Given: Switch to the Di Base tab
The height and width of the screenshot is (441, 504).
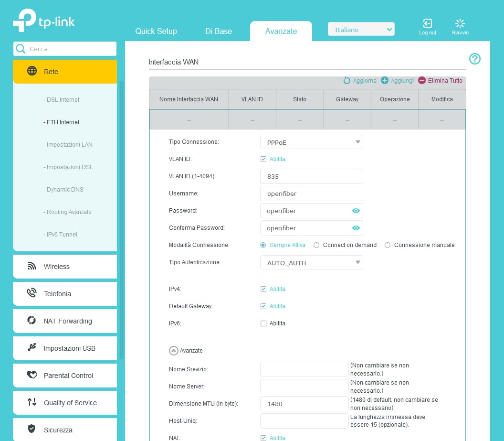Looking at the screenshot, I should click(x=219, y=31).
